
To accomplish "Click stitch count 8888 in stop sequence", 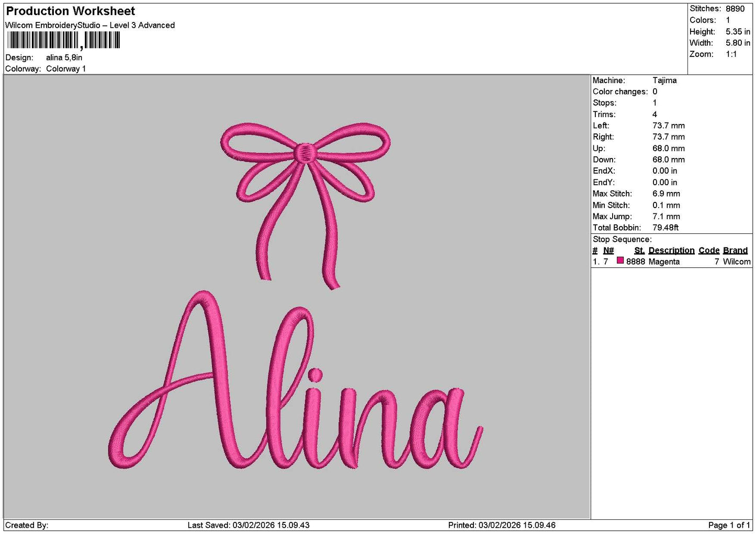I will click(636, 262).
